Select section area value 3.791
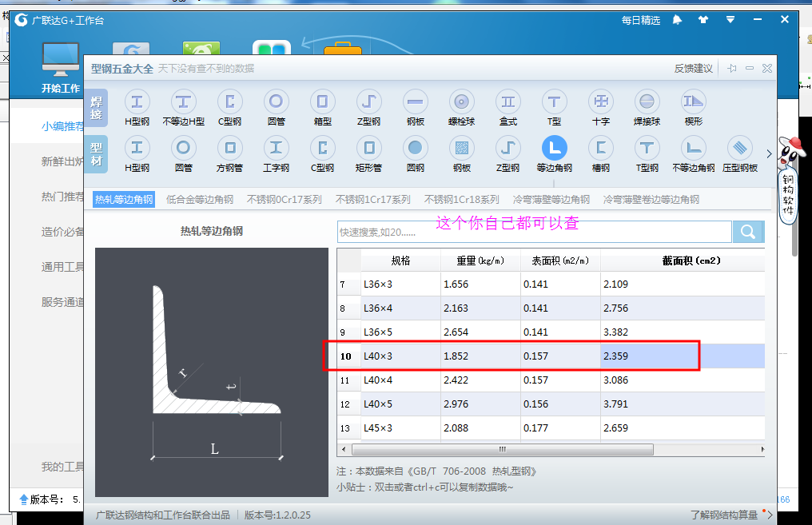This screenshot has width=812, height=525. coord(683,404)
